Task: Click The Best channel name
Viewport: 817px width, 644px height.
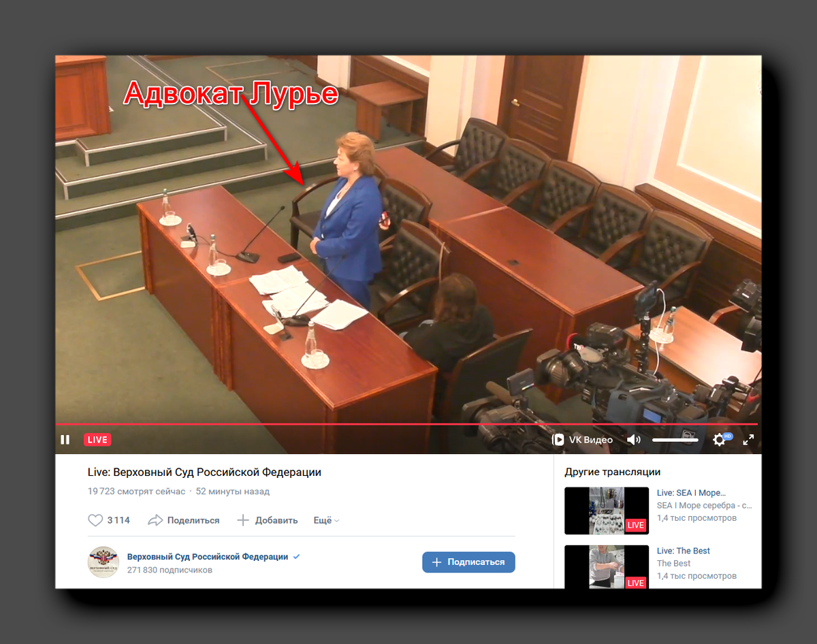Action: pos(673,564)
